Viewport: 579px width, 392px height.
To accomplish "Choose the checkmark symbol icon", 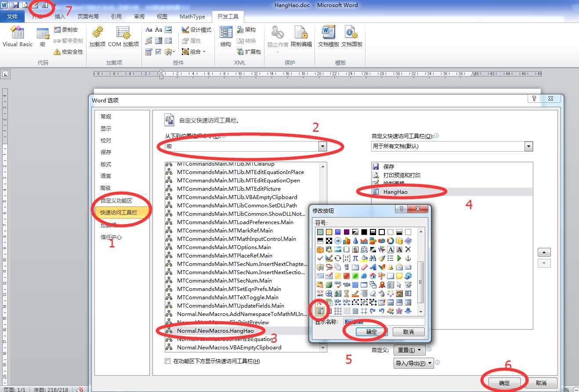I will click(320, 258).
